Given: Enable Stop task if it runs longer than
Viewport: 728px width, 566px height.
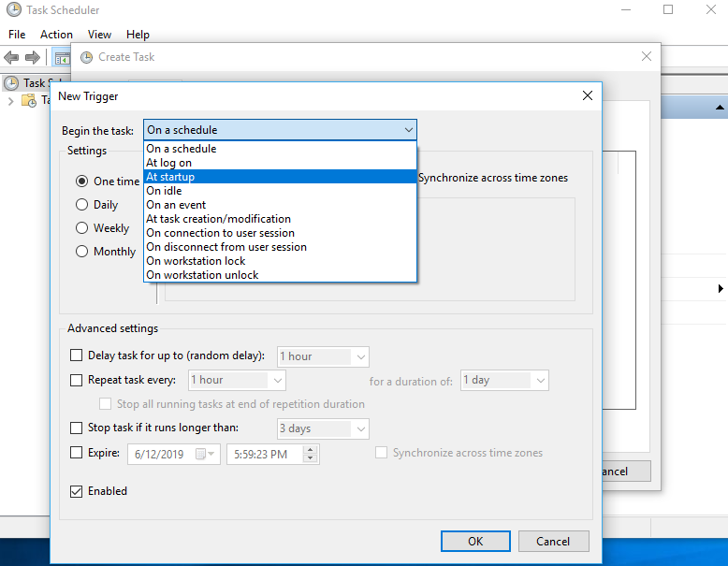Looking at the screenshot, I should click(76, 428).
